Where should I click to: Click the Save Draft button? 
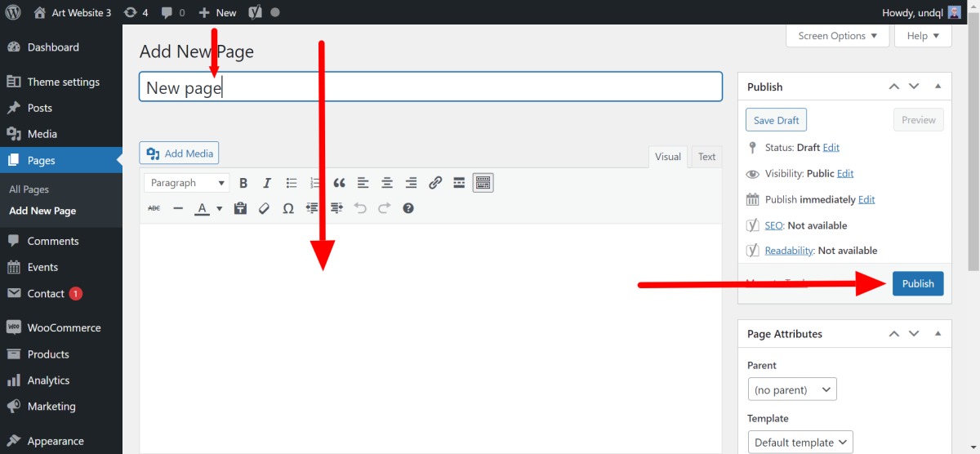point(776,120)
